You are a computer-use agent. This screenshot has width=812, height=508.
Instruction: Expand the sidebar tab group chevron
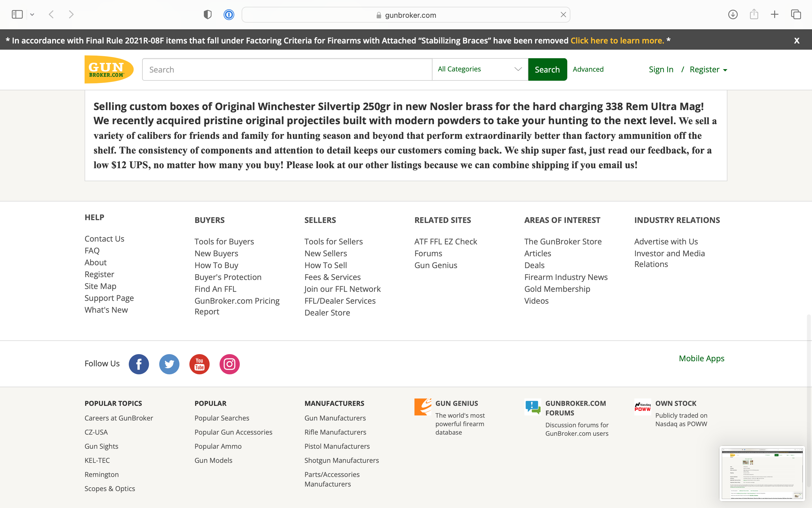pyautogui.click(x=32, y=14)
